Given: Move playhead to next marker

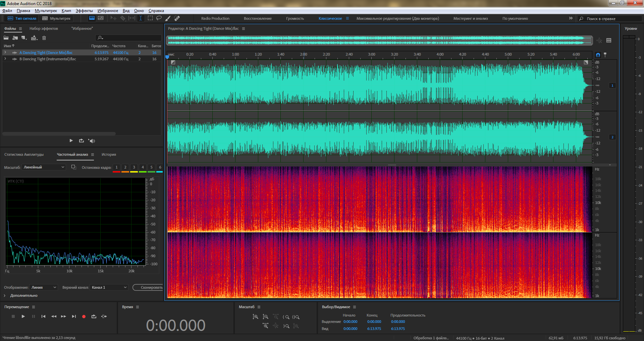Looking at the screenshot, I should (x=74, y=316).
